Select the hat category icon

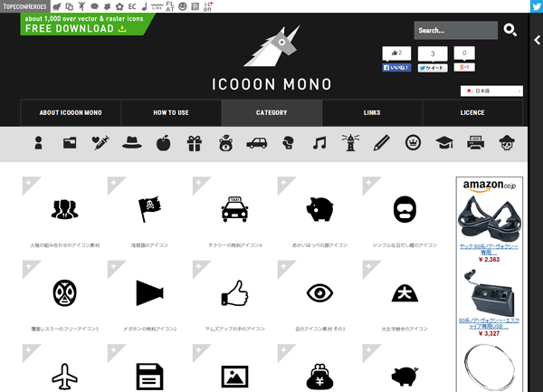pos(132,143)
